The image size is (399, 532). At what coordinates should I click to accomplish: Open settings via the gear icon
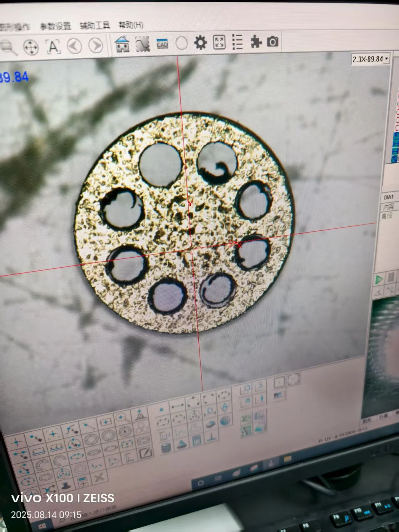[x=201, y=42]
